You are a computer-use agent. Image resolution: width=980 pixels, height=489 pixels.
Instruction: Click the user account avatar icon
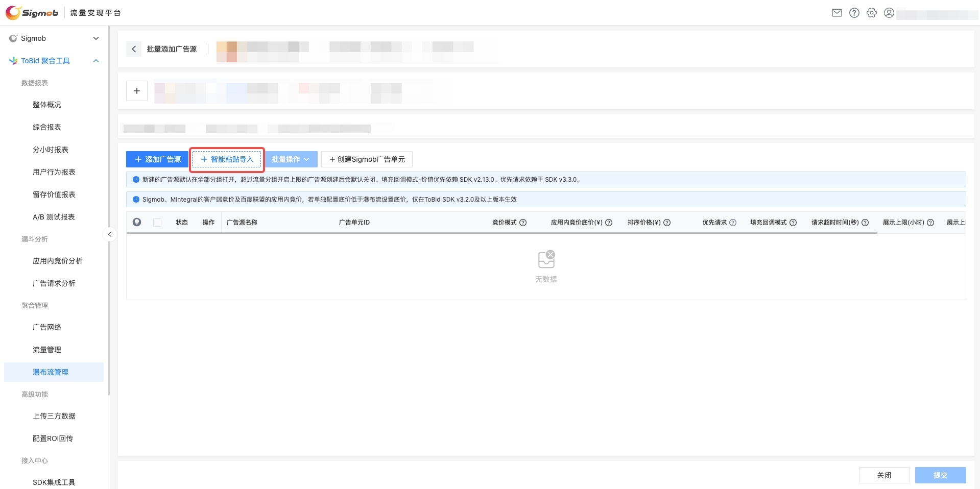pyautogui.click(x=889, y=13)
